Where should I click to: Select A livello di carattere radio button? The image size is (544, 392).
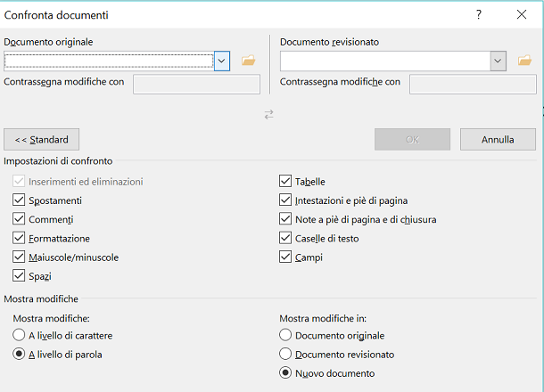[19, 335]
